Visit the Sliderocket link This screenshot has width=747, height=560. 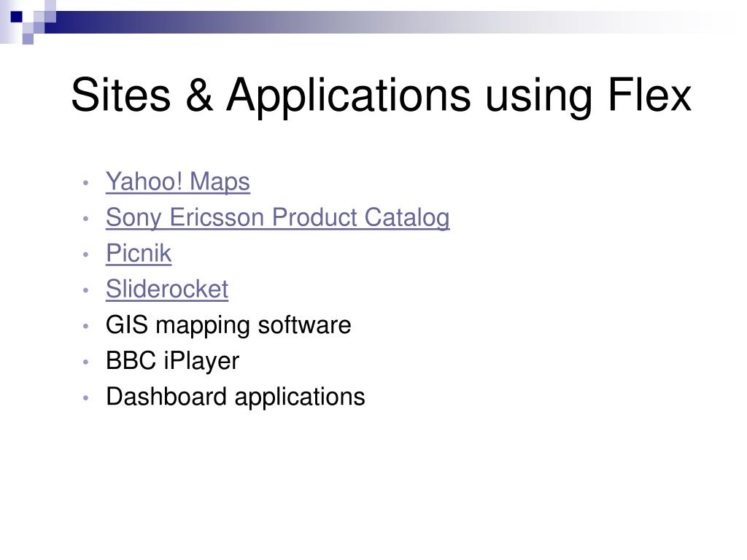point(167,289)
